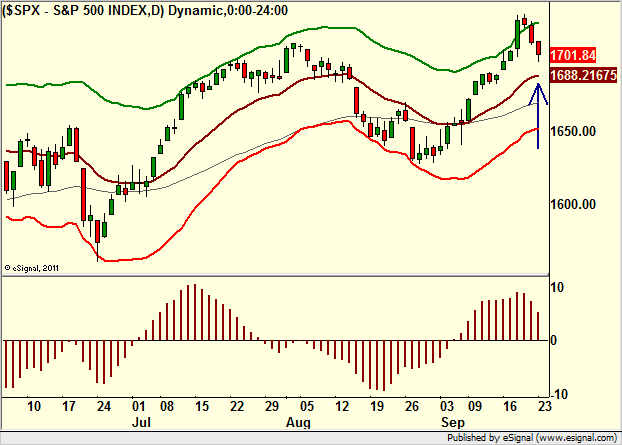The width and height of the screenshot is (622, 445).
Task: Click date label 23 on time axis
Action: click(x=545, y=407)
